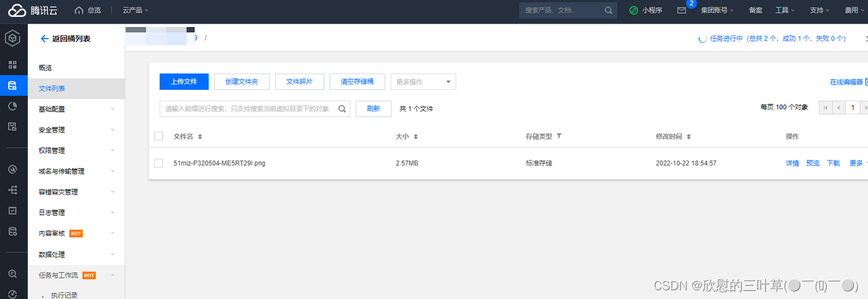Click the 文件碎片 button
Screen dimensions: 868x299
pyautogui.click(x=299, y=81)
